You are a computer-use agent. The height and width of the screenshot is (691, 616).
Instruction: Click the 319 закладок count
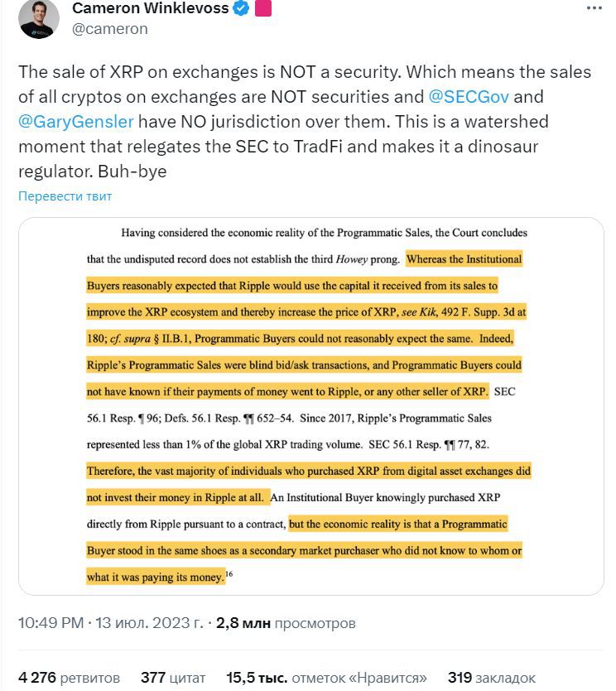click(x=492, y=677)
